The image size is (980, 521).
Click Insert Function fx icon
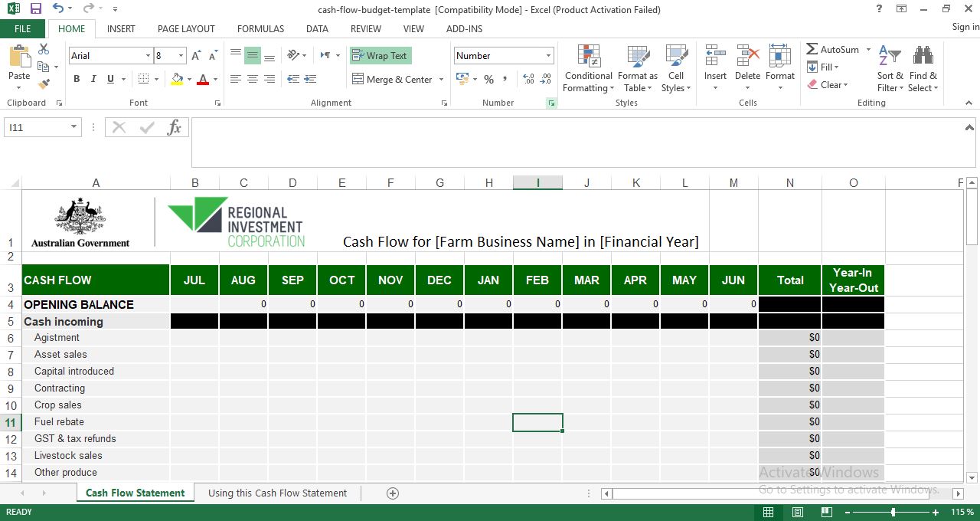[x=175, y=127]
